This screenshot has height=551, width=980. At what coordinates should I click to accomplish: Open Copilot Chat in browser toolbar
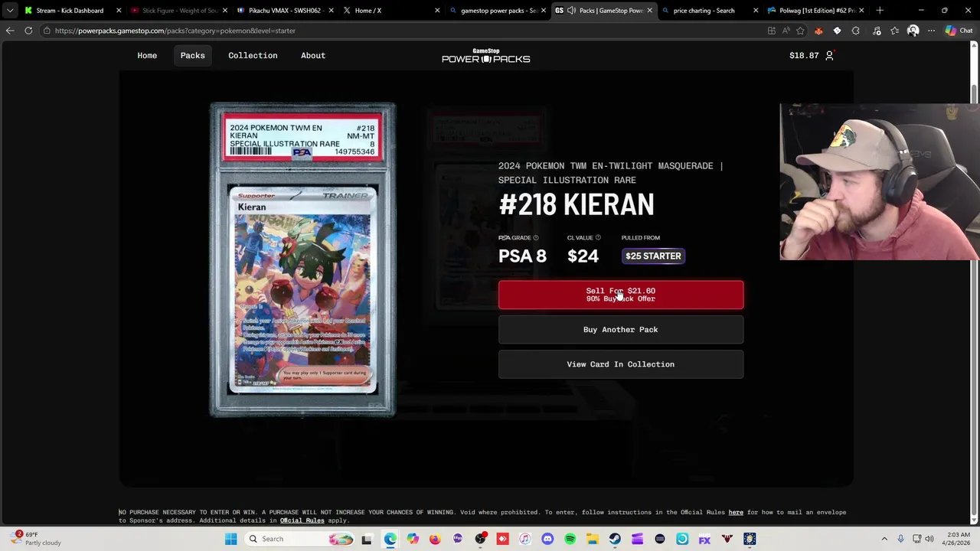point(959,31)
